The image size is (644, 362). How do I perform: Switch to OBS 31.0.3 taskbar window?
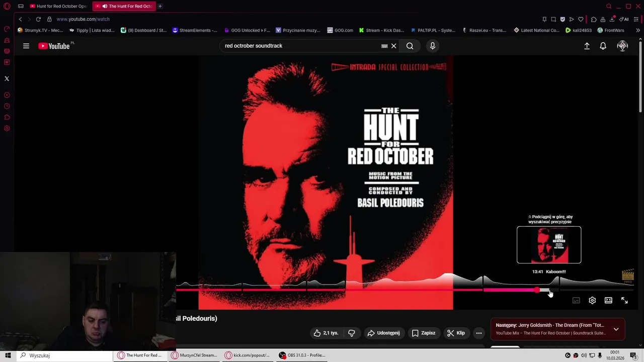tap(302, 355)
